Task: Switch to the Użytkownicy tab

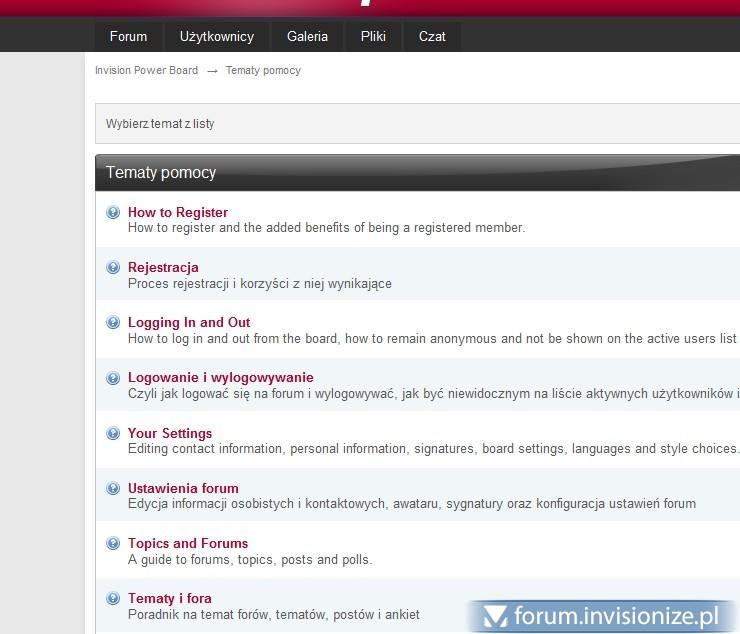Action: [x=217, y=36]
